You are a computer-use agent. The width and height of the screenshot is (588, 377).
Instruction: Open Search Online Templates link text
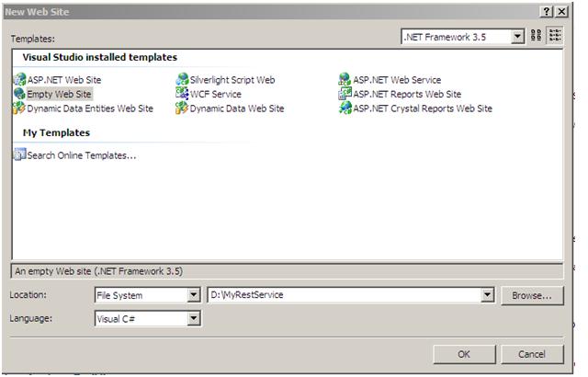coord(82,155)
